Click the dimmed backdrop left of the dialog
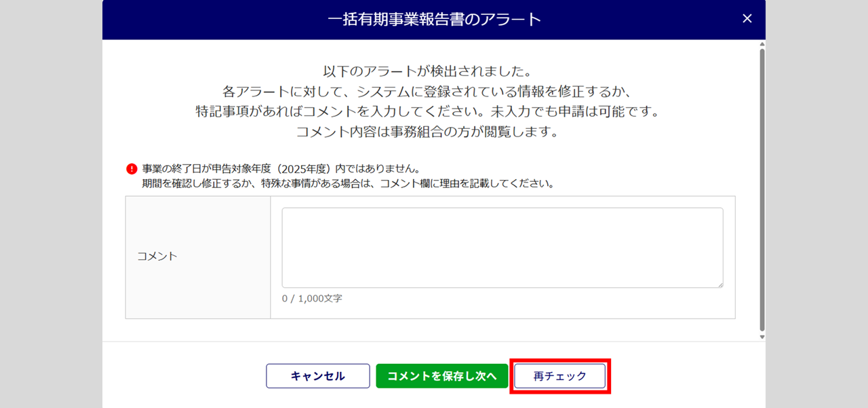The image size is (868, 408). coord(51,204)
